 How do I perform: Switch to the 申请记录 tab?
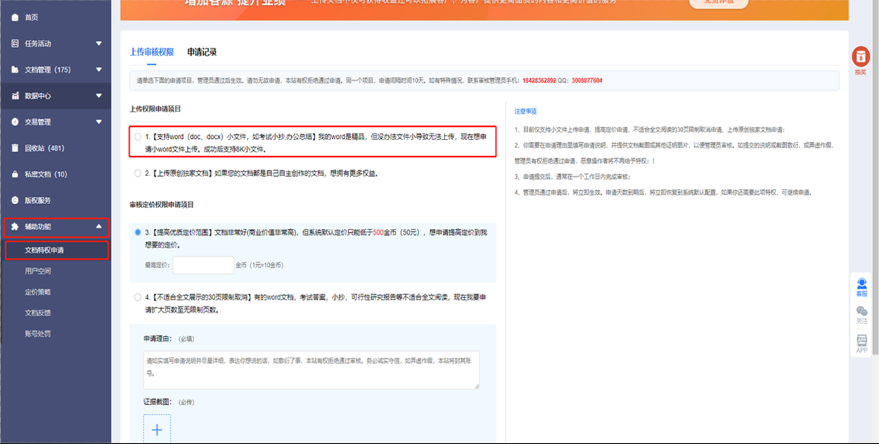click(201, 51)
